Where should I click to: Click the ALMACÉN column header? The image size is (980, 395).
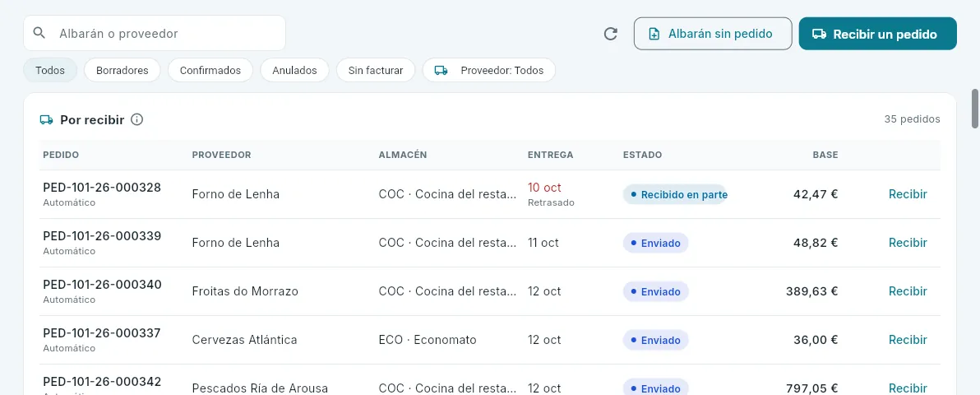point(403,155)
